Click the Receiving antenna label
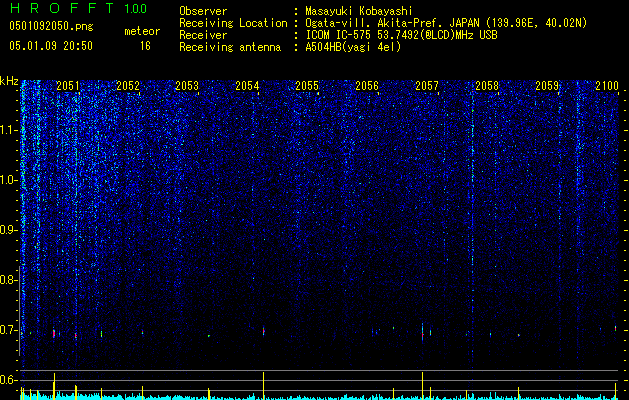 (x=230, y=47)
